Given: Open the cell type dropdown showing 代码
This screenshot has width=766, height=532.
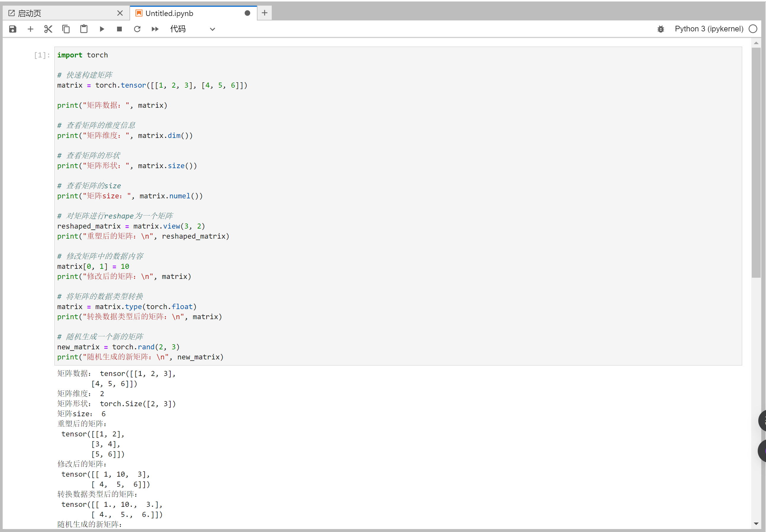Looking at the screenshot, I should pyautogui.click(x=193, y=29).
